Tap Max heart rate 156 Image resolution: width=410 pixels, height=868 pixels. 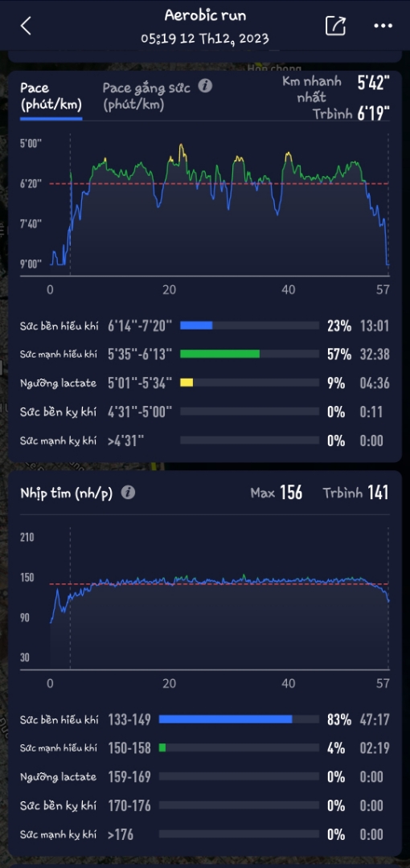[277, 493]
